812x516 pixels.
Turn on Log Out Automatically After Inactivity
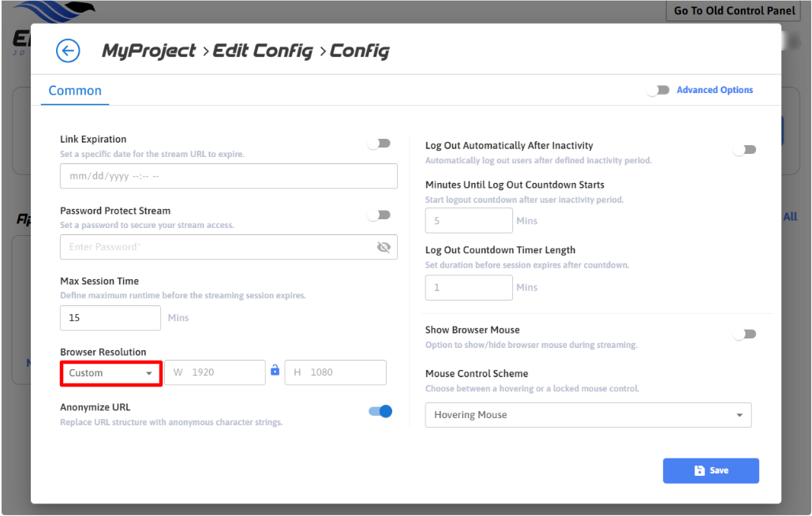coord(744,150)
